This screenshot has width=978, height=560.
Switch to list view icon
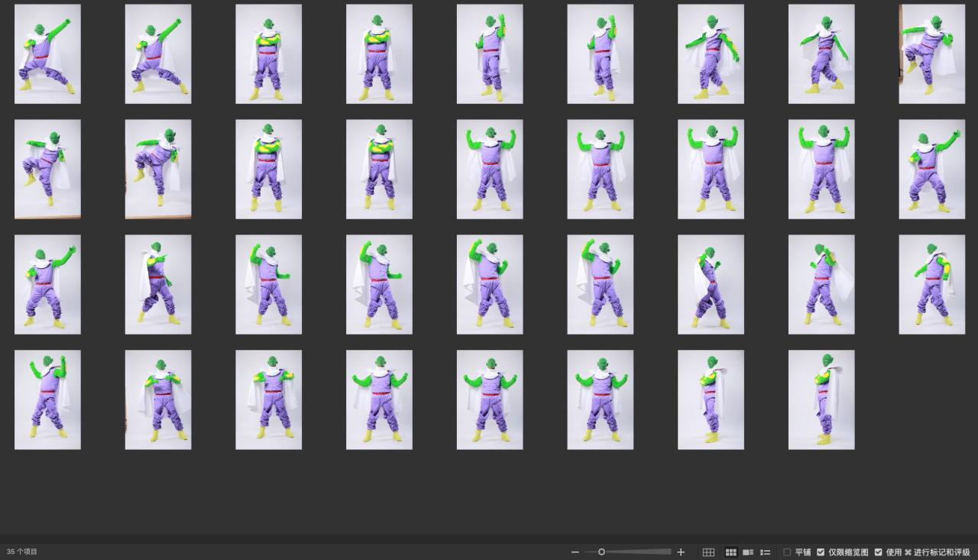765,552
